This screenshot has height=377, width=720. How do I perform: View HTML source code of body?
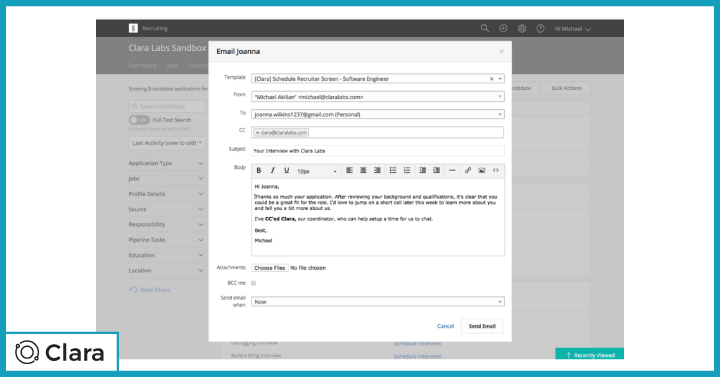[496, 170]
